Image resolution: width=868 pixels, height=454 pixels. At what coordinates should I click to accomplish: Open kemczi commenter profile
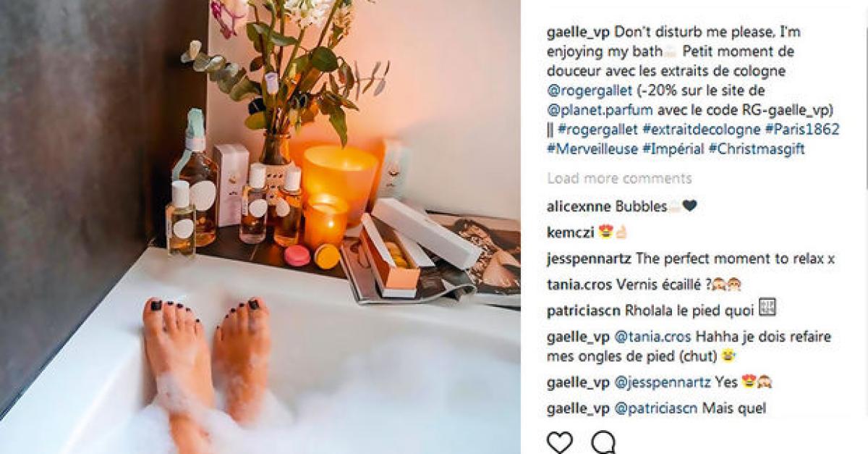(571, 232)
